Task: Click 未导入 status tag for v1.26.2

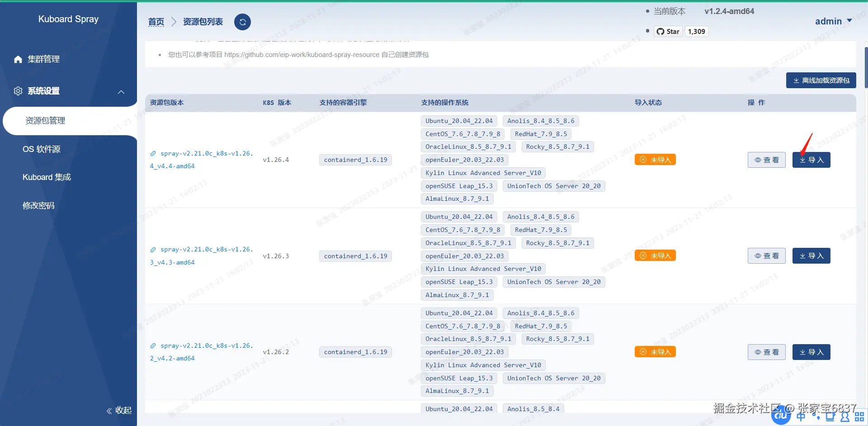Action: coord(655,352)
